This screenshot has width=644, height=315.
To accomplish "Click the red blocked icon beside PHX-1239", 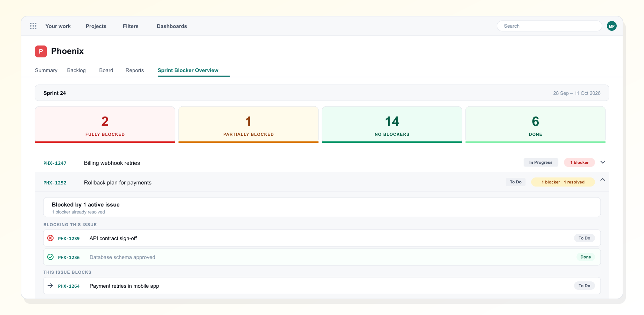I will tap(50, 238).
